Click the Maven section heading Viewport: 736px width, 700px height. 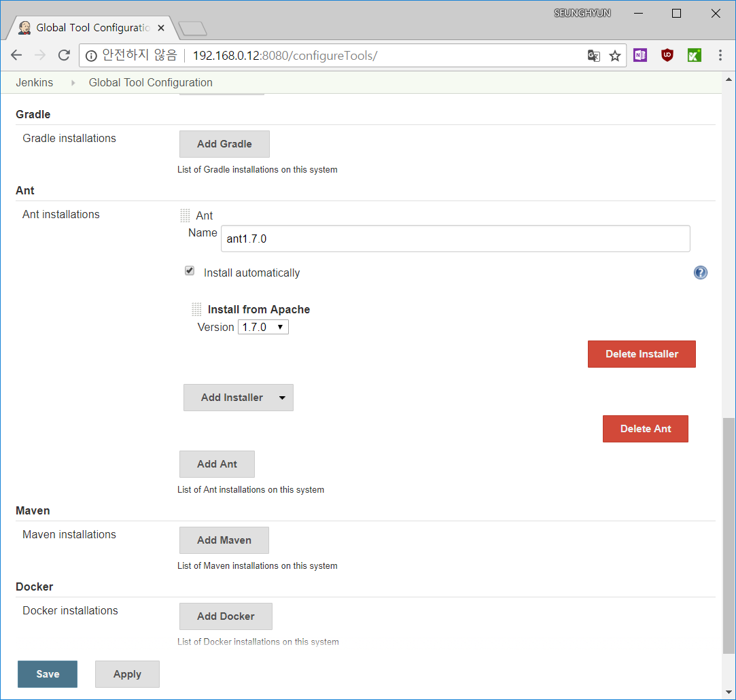pyautogui.click(x=33, y=511)
